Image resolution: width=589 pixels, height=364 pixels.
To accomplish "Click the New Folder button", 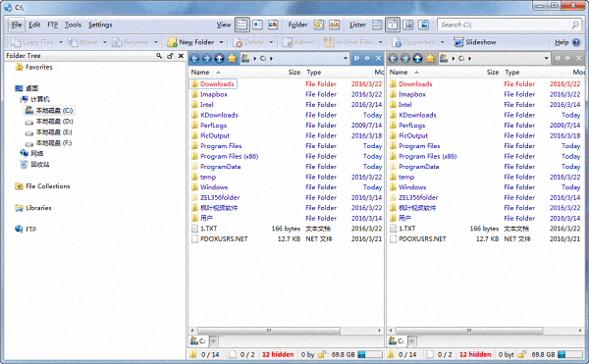I will (x=190, y=42).
